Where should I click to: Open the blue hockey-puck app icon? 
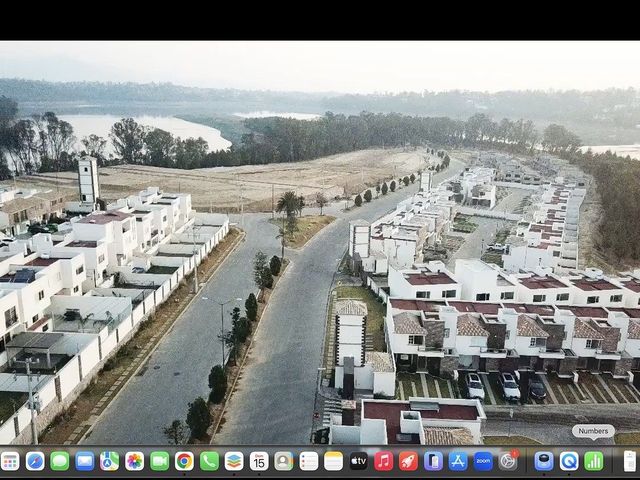544,461
